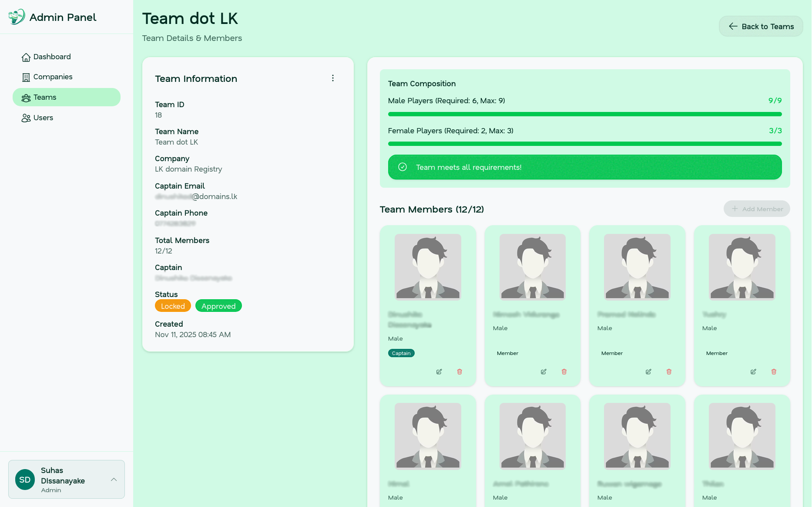Image resolution: width=812 pixels, height=507 pixels.
Task: Click the Admin Panel logo icon
Action: tap(17, 17)
